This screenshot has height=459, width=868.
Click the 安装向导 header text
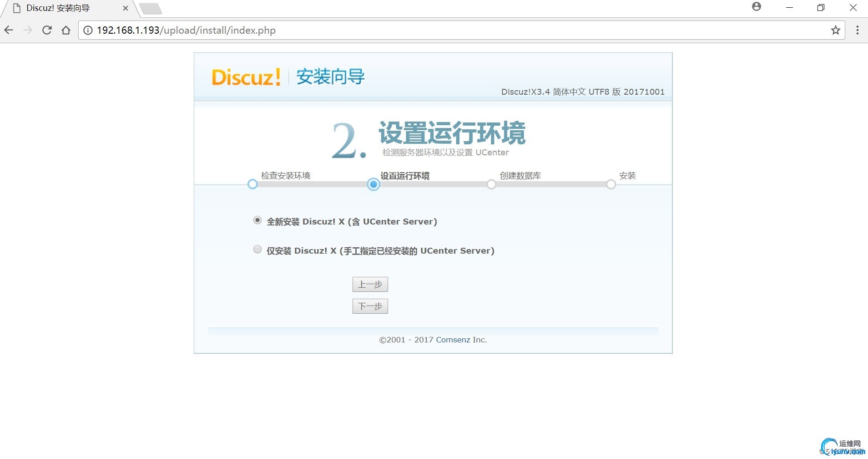point(330,76)
